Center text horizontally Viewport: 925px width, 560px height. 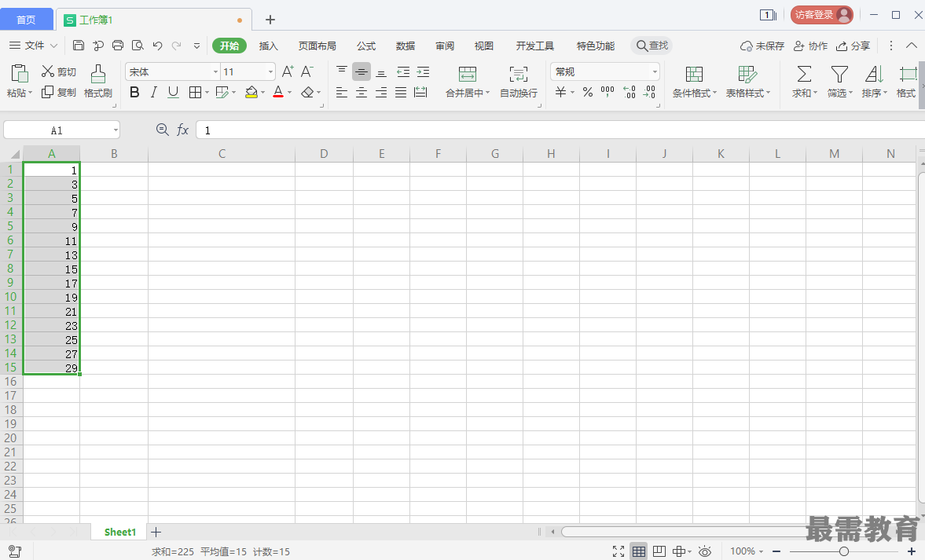click(x=362, y=92)
